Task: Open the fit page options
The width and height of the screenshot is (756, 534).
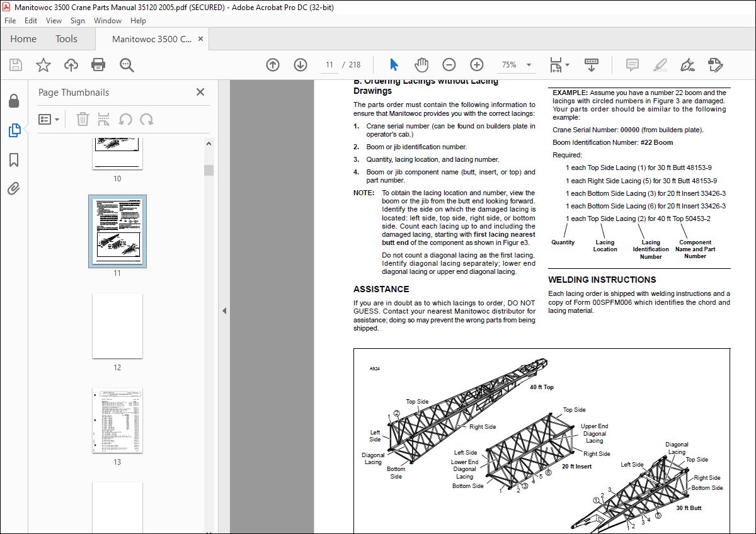Action: (559, 65)
